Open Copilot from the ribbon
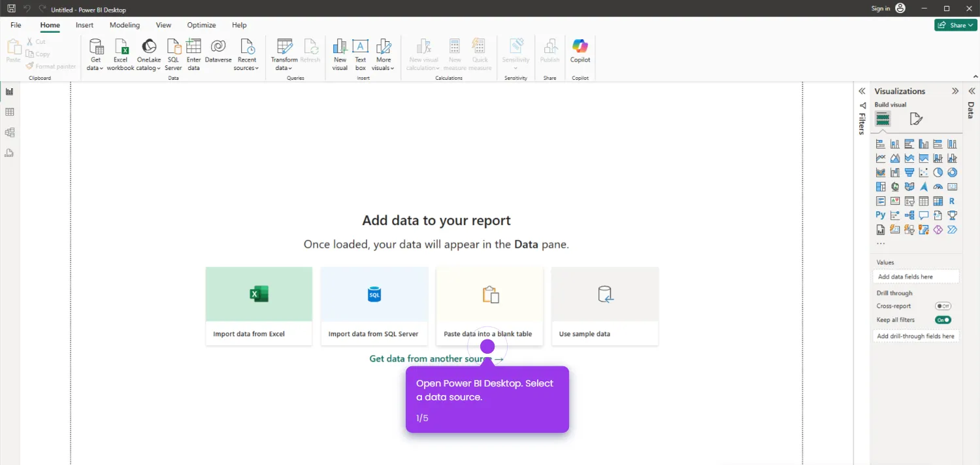The width and height of the screenshot is (980, 465). (580, 52)
